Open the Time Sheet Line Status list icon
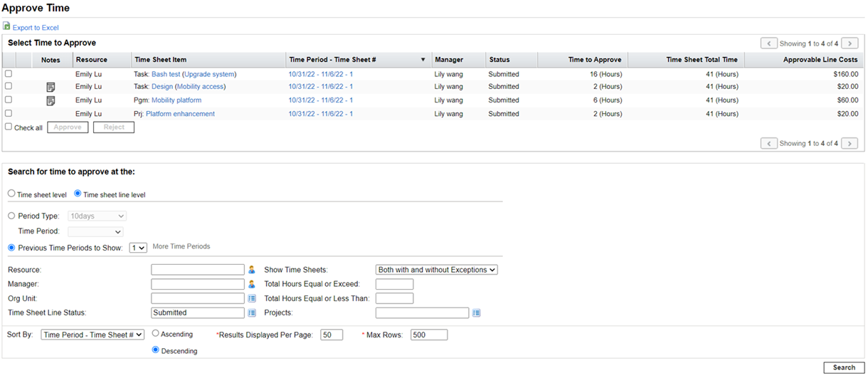This screenshot has height=378, width=868. (251, 313)
